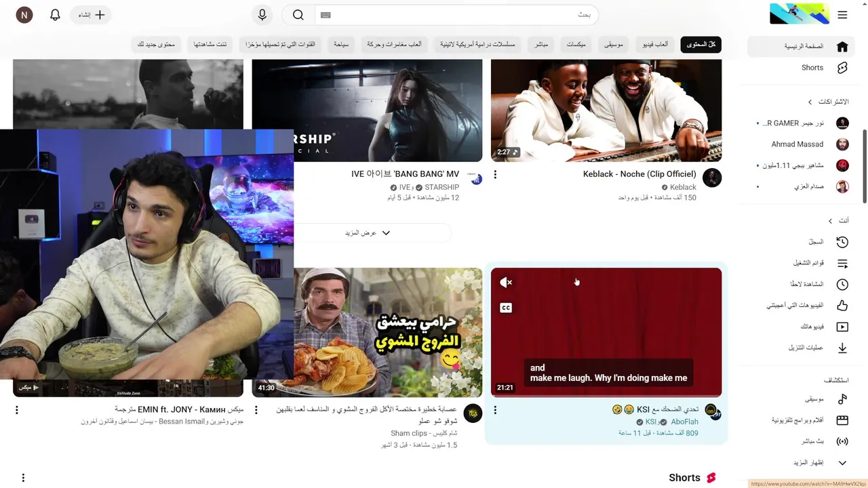
Task: Expand Show more (عرض المزيد) videos
Action: point(368,233)
